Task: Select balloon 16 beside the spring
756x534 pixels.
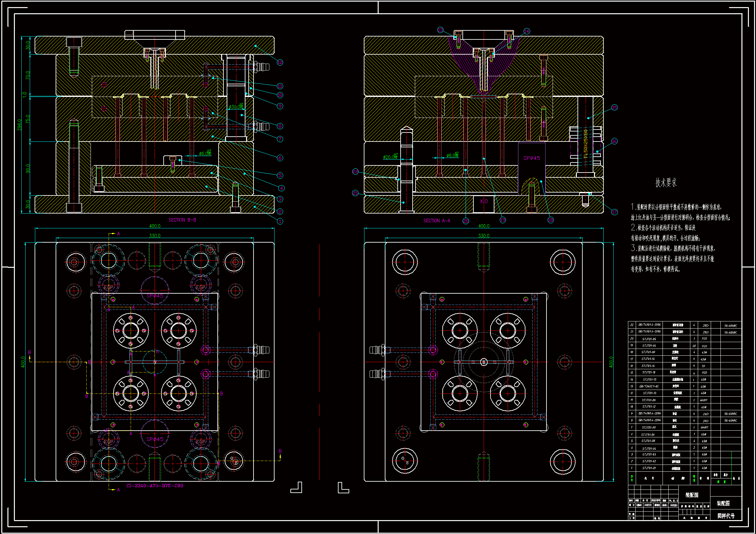Action: [x=614, y=141]
